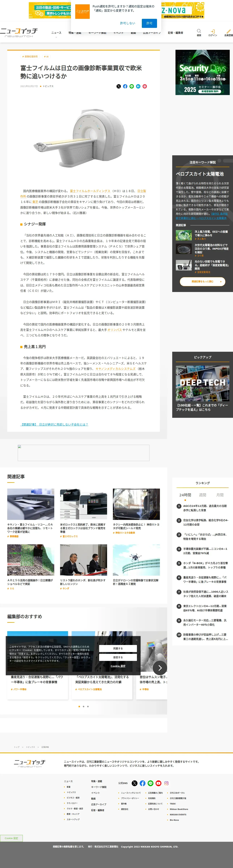The image size is (233, 868).
Task: Share the article on X (Twitter)
Action: pos(118,86)
